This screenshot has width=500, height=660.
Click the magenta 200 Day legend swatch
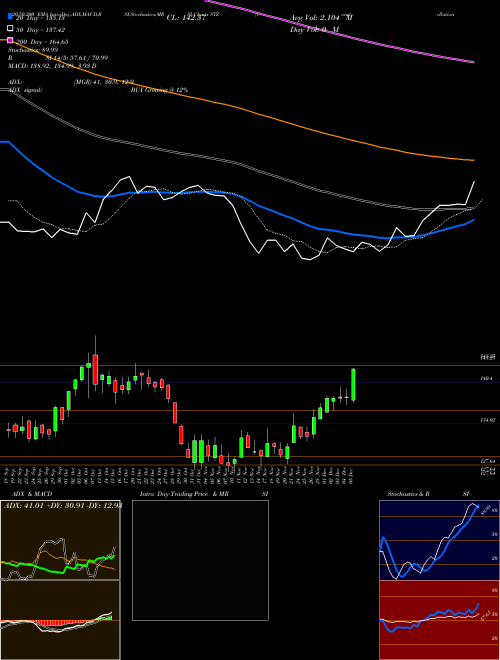(11, 41)
